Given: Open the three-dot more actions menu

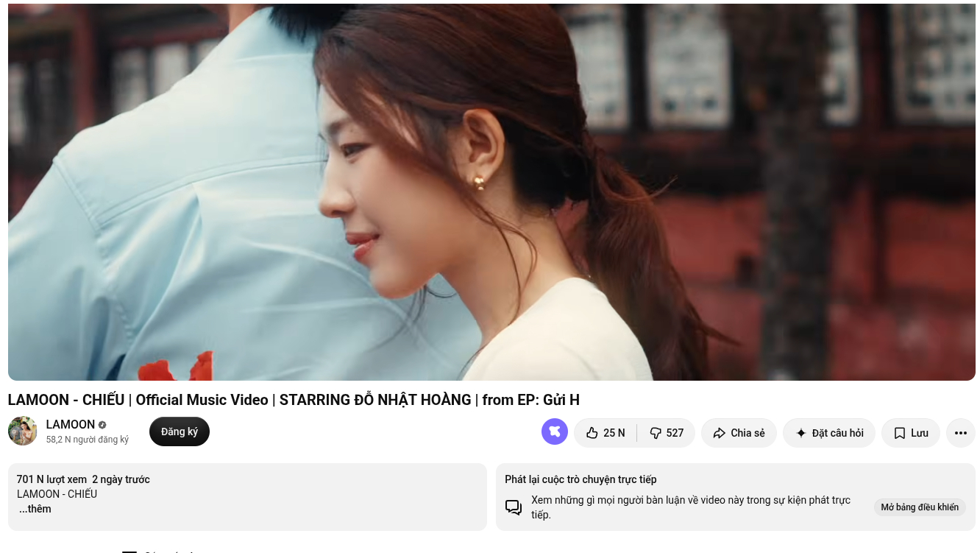Looking at the screenshot, I should coord(961,433).
